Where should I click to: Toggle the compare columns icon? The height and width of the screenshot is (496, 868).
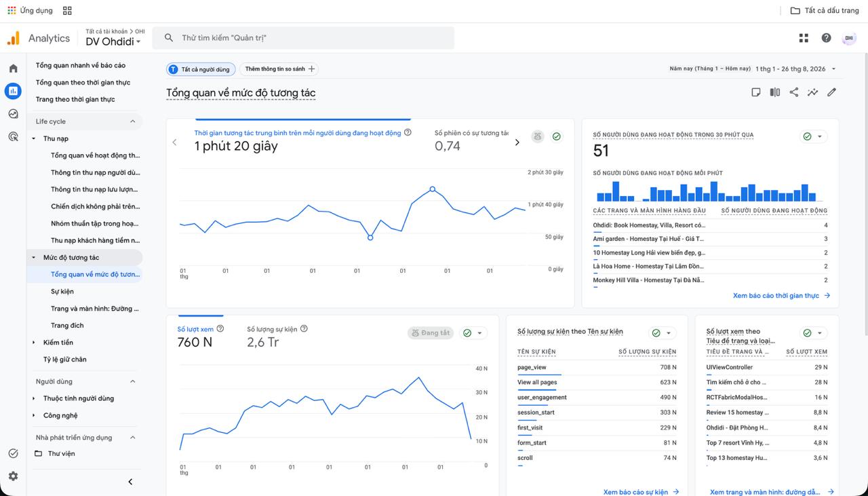pyautogui.click(x=774, y=92)
